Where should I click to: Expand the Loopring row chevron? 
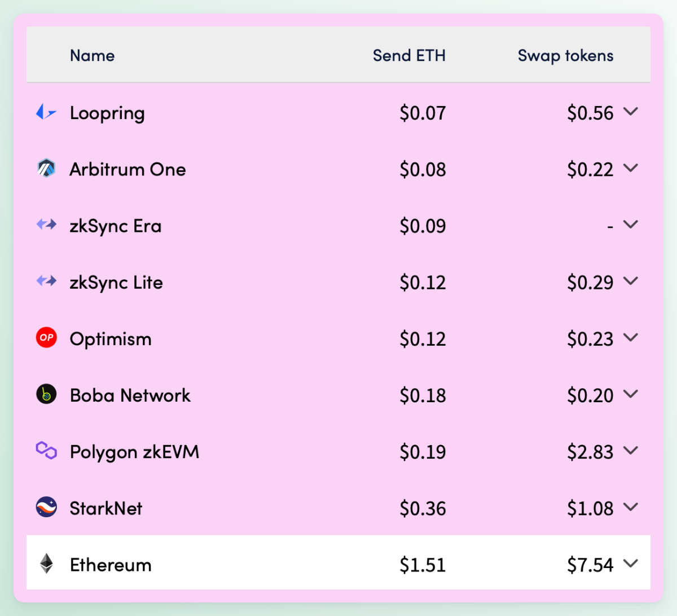coord(631,112)
